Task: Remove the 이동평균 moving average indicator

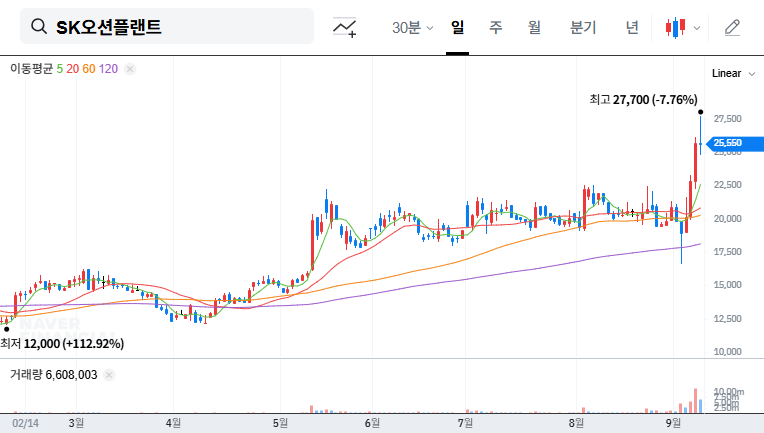Action: 130,69
